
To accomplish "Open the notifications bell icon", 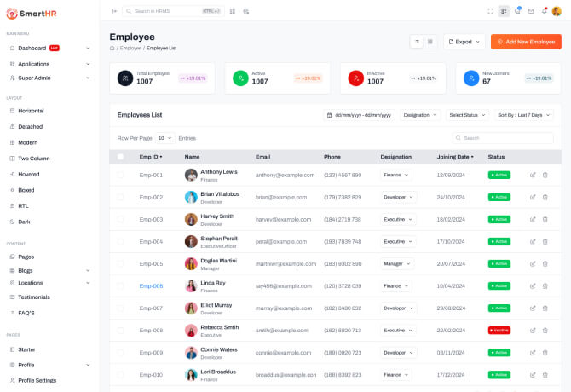I will click(x=544, y=11).
